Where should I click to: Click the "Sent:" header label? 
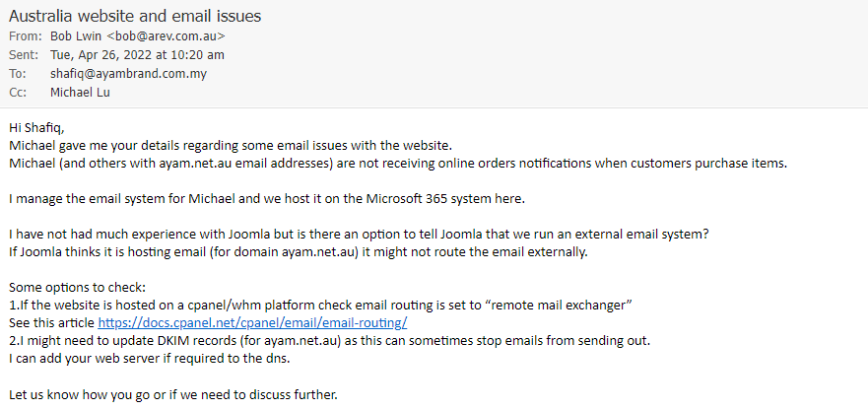(x=25, y=55)
